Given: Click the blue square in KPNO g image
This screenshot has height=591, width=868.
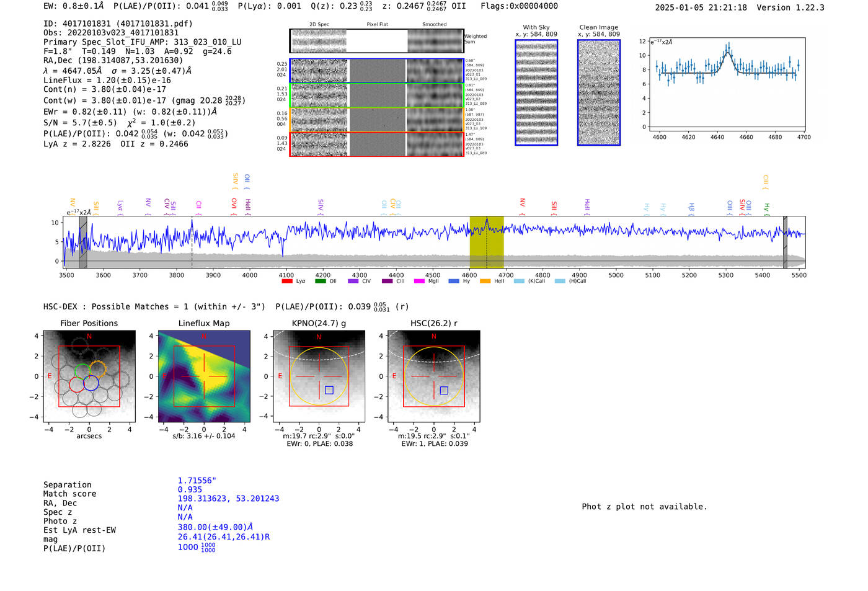Looking at the screenshot, I should tap(329, 390).
